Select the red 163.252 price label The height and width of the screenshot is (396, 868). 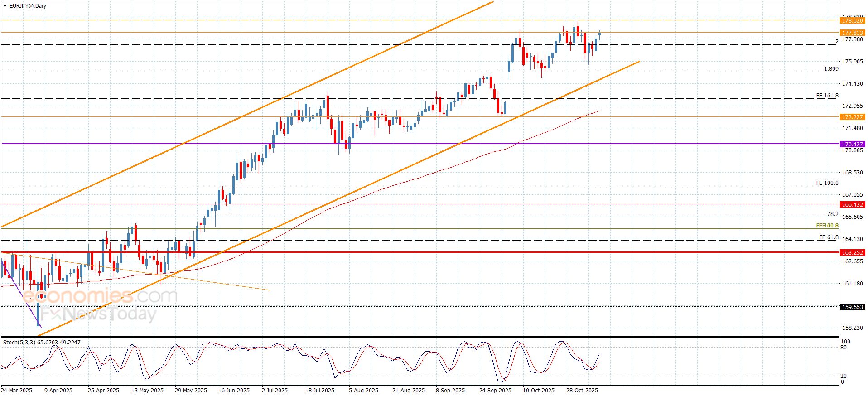(852, 252)
